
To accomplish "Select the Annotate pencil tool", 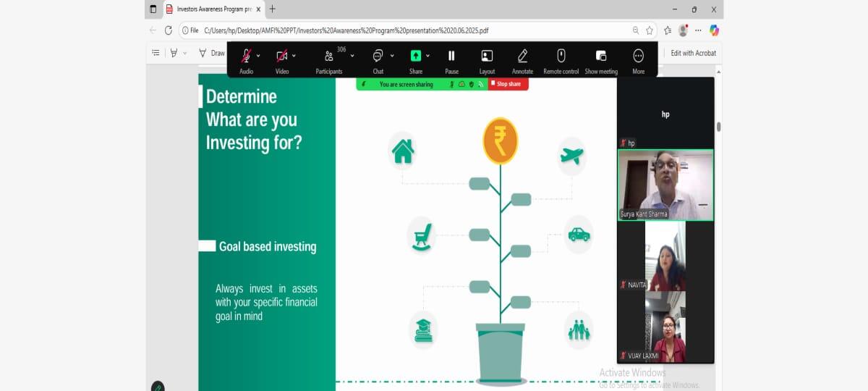I will click(x=522, y=56).
